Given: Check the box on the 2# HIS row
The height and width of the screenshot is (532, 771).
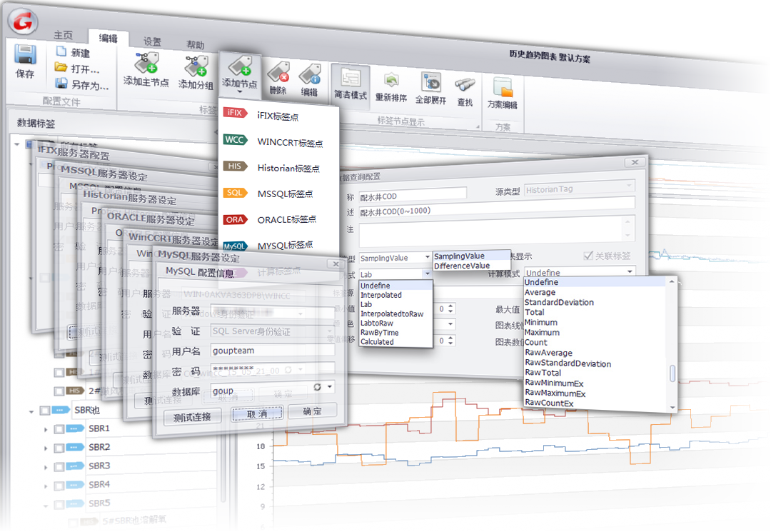Looking at the screenshot, I should click(x=59, y=391).
